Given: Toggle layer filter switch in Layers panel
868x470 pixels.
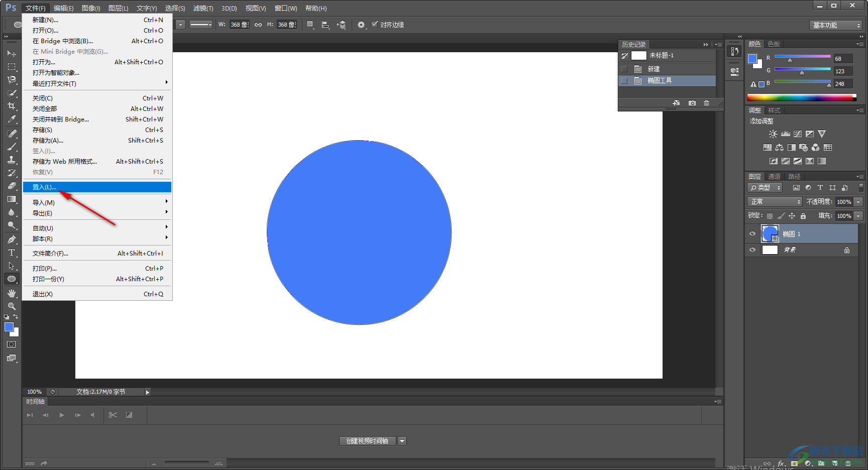Looking at the screenshot, I should [861, 187].
